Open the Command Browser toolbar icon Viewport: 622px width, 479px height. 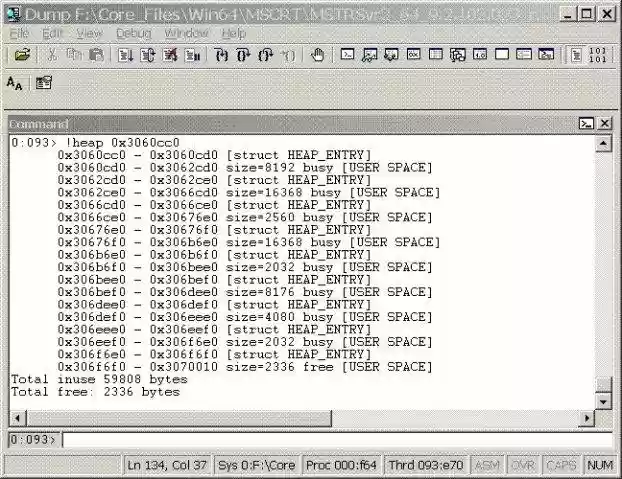point(546,54)
